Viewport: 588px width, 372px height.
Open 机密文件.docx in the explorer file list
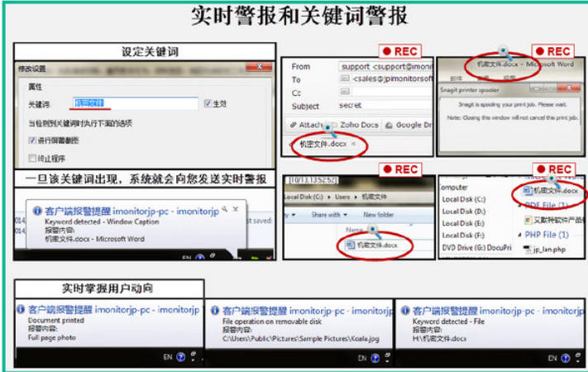(376, 245)
